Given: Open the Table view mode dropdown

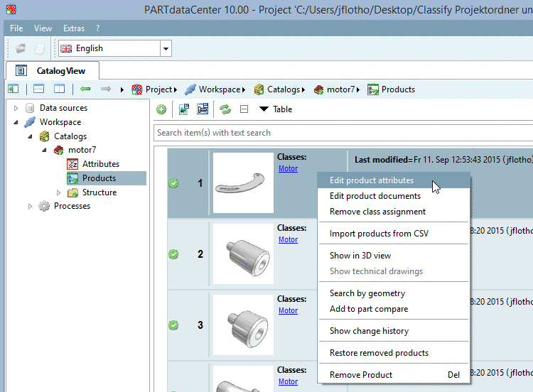Looking at the screenshot, I should 275,109.
